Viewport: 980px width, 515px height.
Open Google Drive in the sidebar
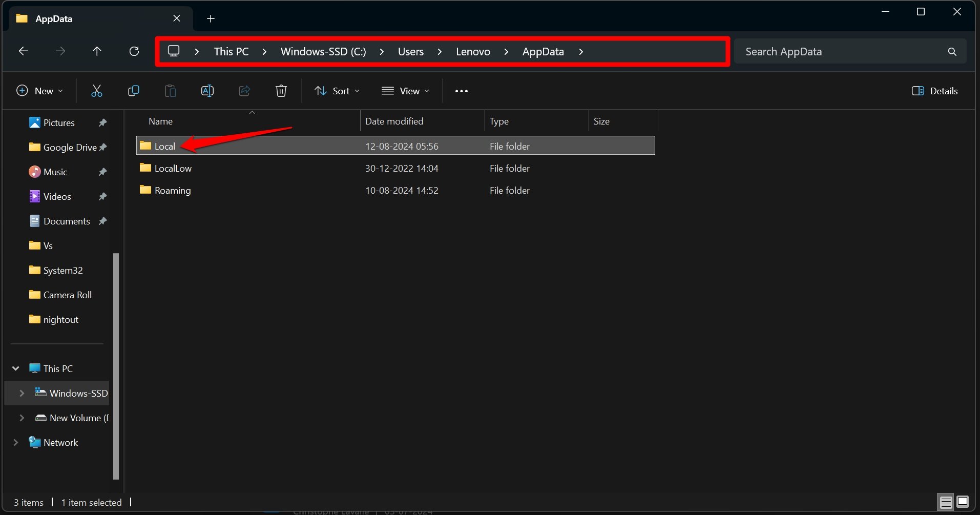click(70, 147)
